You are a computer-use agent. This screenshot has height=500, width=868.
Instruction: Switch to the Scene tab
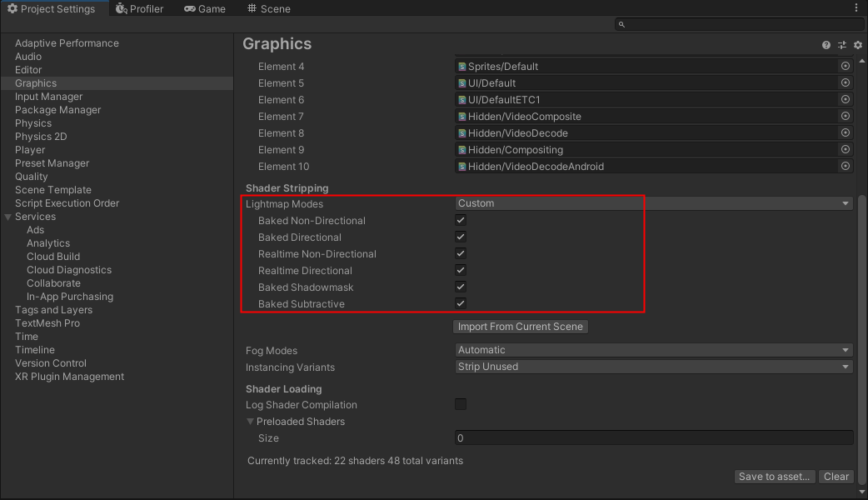coord(269,8)
